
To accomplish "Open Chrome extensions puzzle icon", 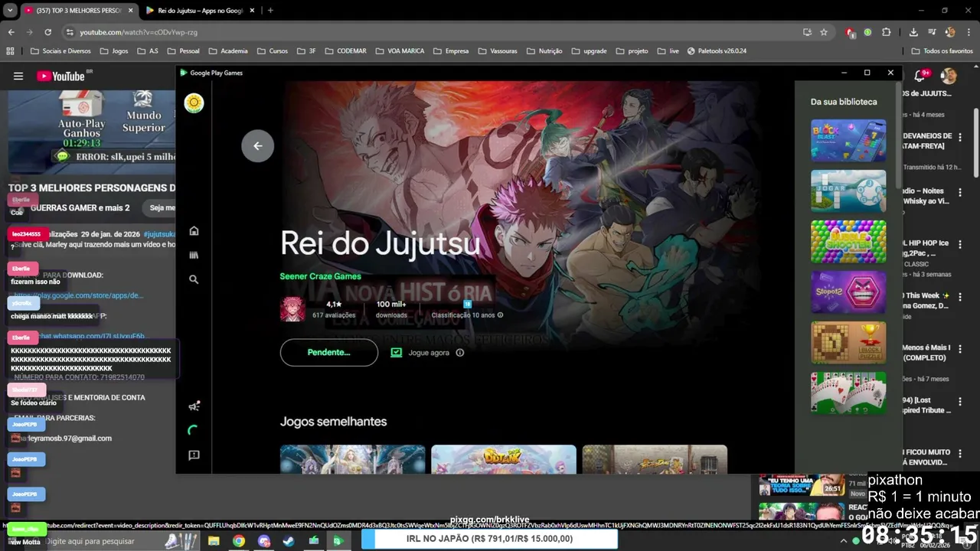I will [886, 32].
